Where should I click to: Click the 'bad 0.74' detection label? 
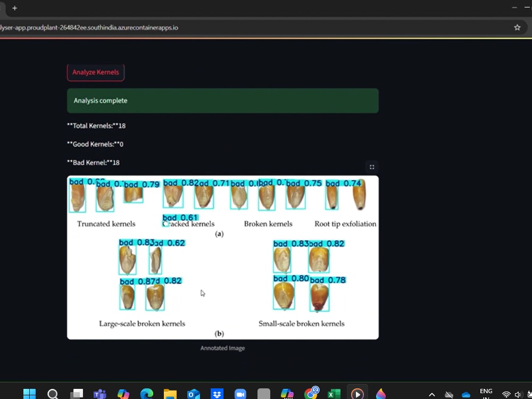[343, 184]
